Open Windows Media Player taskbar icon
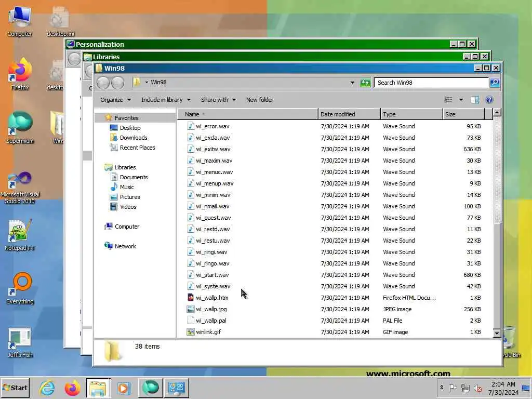Screen dimensions: 532x399 pyautogui.click(x=124, y=388)
